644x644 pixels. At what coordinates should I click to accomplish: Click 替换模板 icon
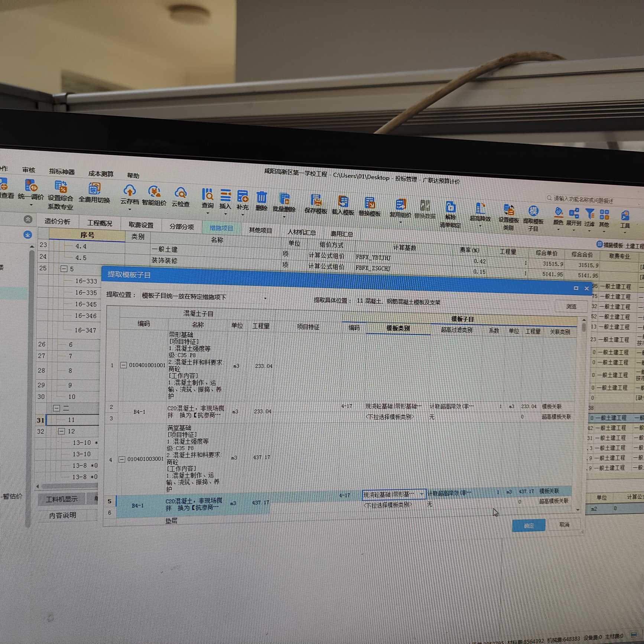(370, 203)
